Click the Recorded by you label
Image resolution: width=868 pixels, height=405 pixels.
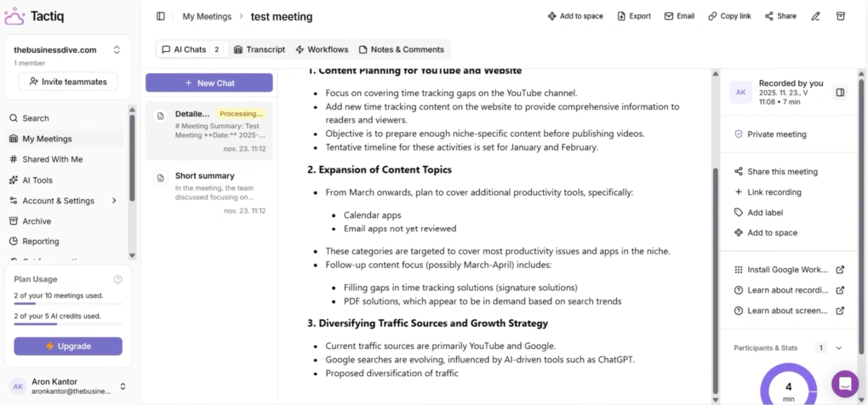[x=791, y=83]
